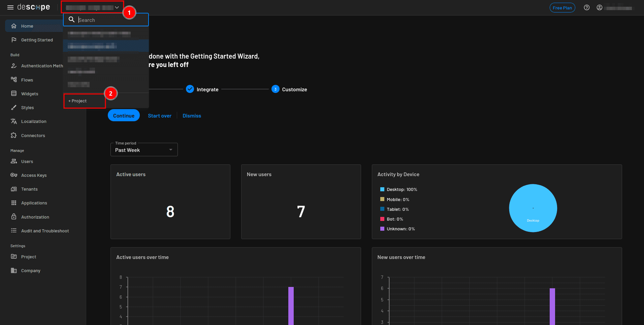Open the Time period Past Week dropdown
This screenshot has width=644, height=325.
pyautogui.click(x=144, y=150)
